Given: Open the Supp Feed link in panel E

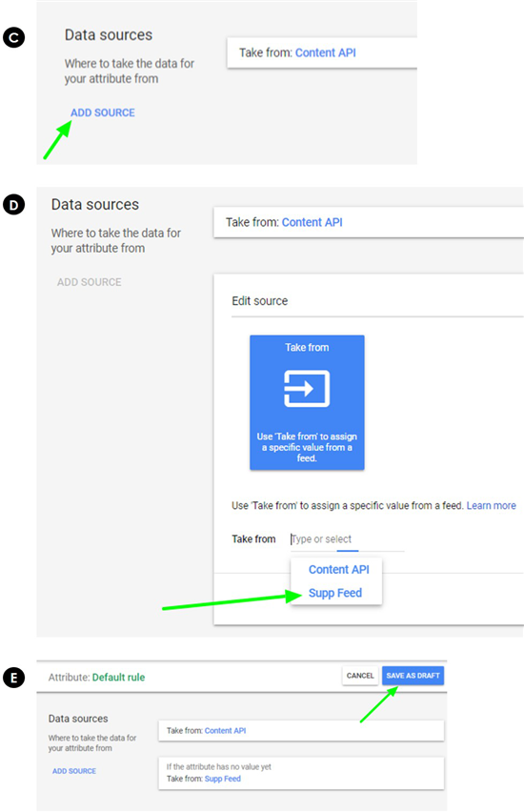Looking at the screenshot, I should pyautogui.click(x=223, y=779).
